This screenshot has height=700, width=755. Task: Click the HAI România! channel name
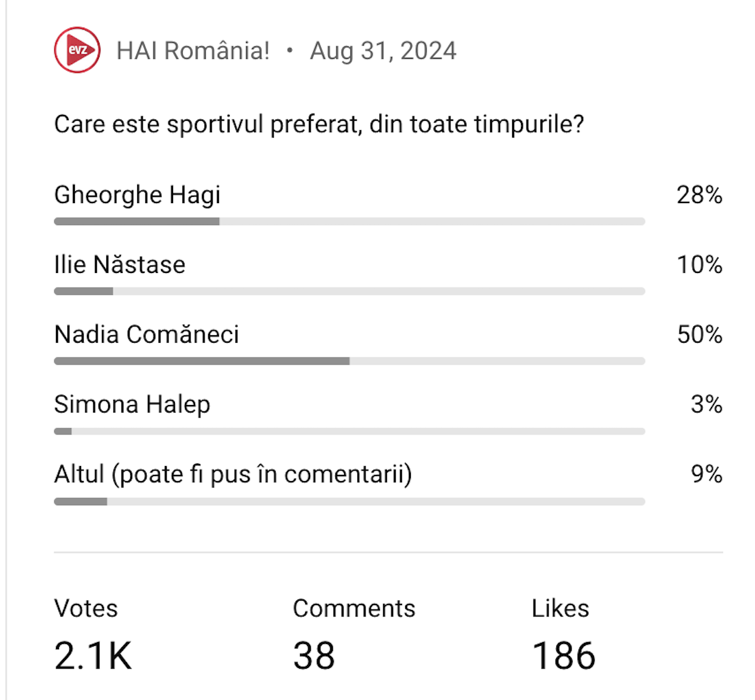tap(193, 50)
